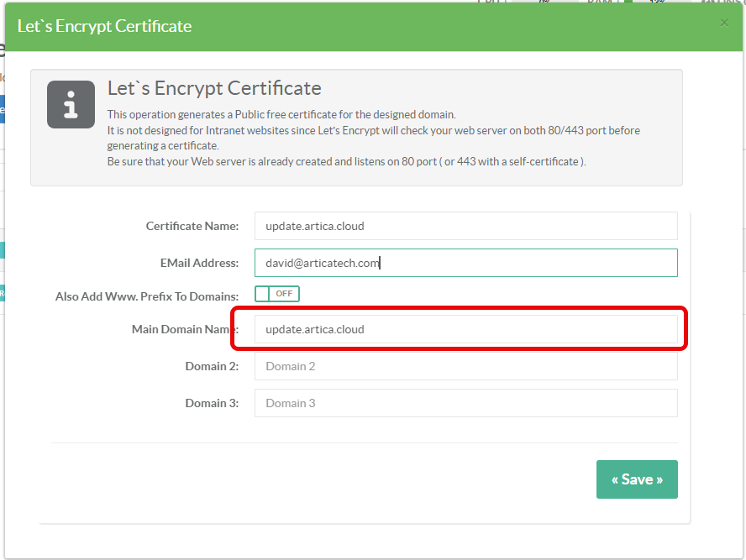This screenshot has height=560, width=746.
Task: Click the Domain 2 label
Action: (x=212, y=366)
